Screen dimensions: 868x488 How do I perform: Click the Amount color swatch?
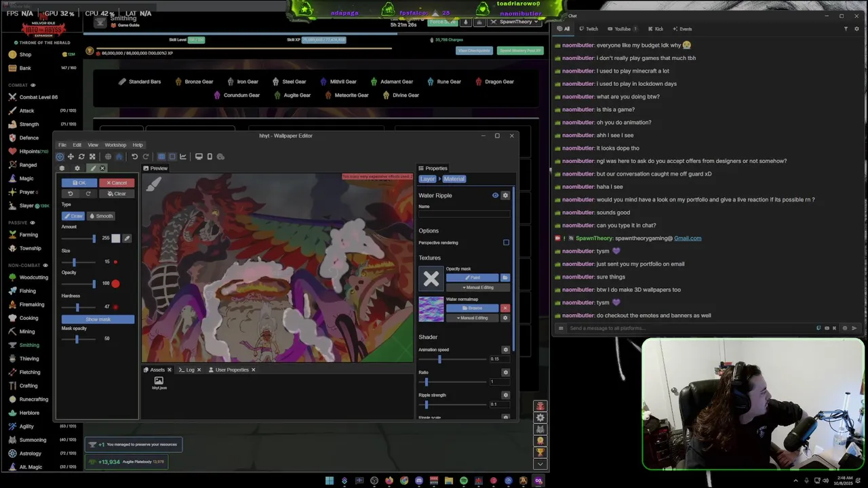tap(116, 239)
